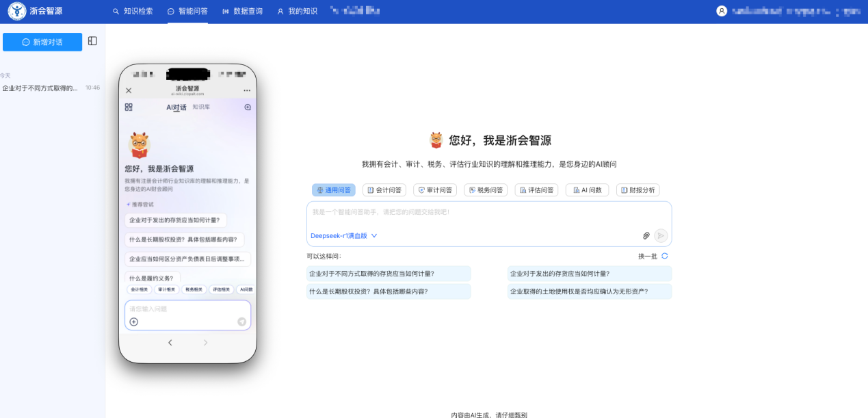Click the search icon before 知识检索

coord(115,11)
